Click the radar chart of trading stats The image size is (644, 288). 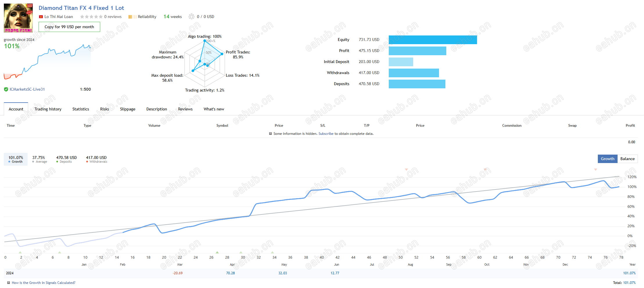205,63
